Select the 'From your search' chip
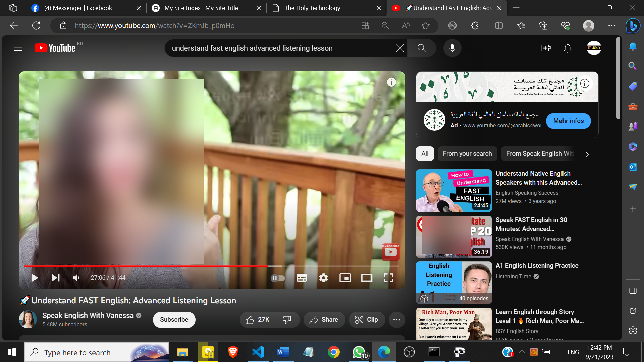The image size is (644, 362). tap(467, 154)
